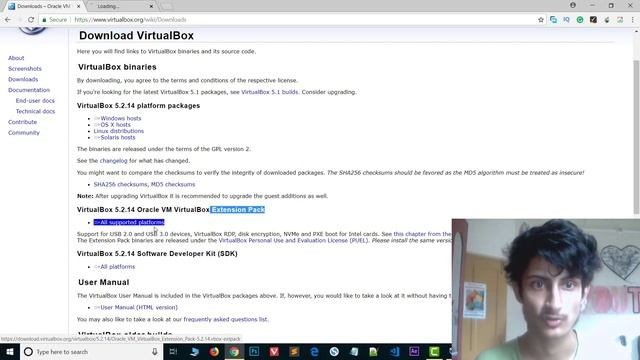Open the green circular Grammarly extension icon
This screenshot has width=640, height=360.
coord(580,20)
